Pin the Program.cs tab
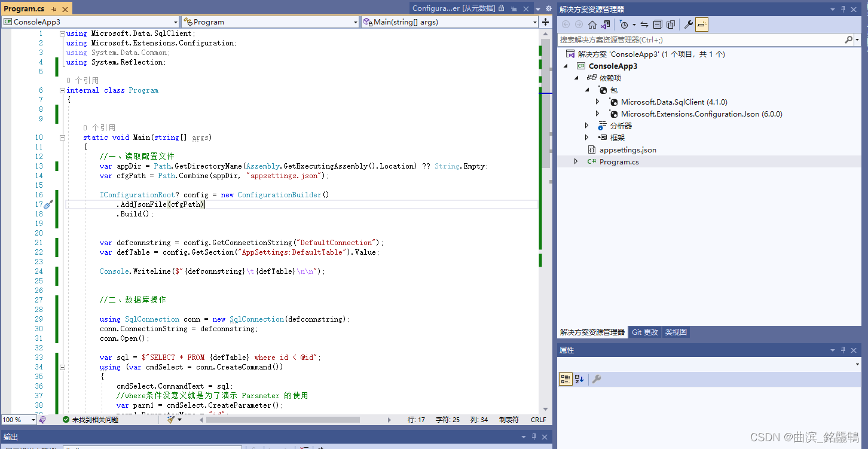Image resolution: width=868 pixels, height=449 pixels. click(x=54, y=9)
